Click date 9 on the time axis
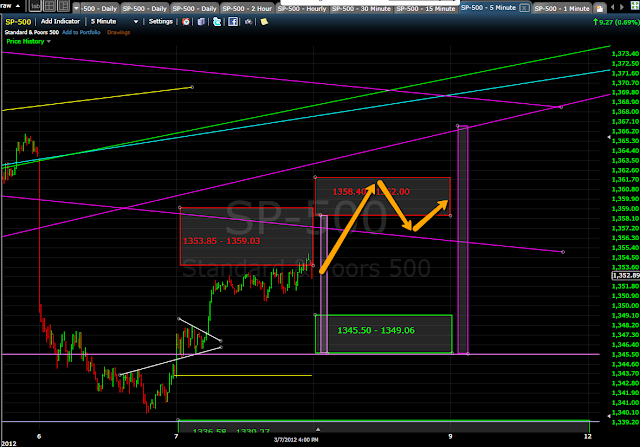 click(x=450, y=436)
